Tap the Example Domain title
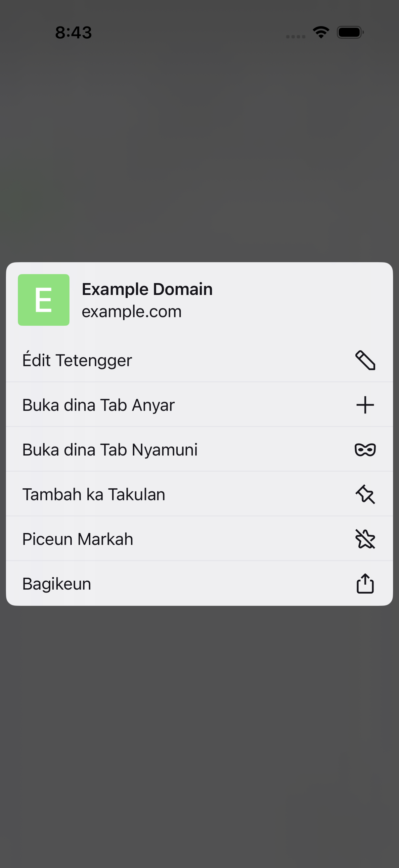Viewport: 399px width, 868px height. (x=147, y=289)
